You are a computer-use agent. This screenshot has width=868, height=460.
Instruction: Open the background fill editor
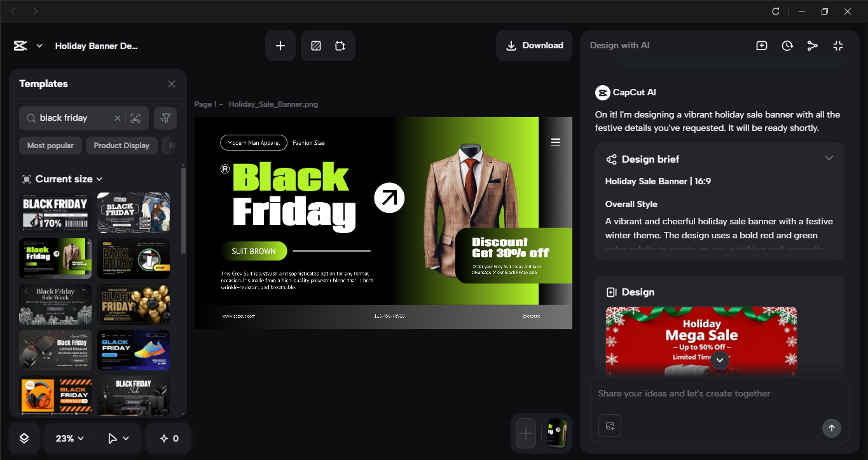point(315,45)
